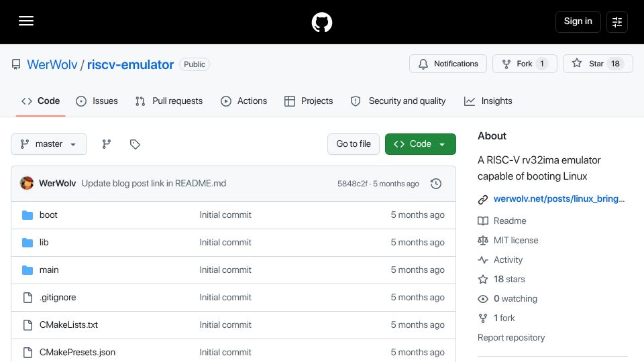Open the riscv-emulator repository link
This screenshot has width=644, height=362.
point(130,64)
